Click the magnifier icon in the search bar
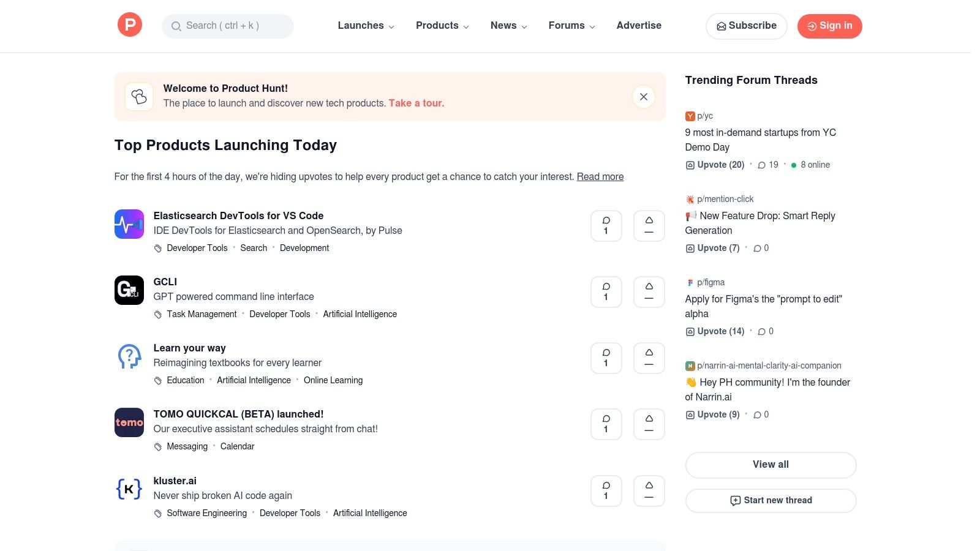Viewport: 980px width, 551px height. [176, 26]
